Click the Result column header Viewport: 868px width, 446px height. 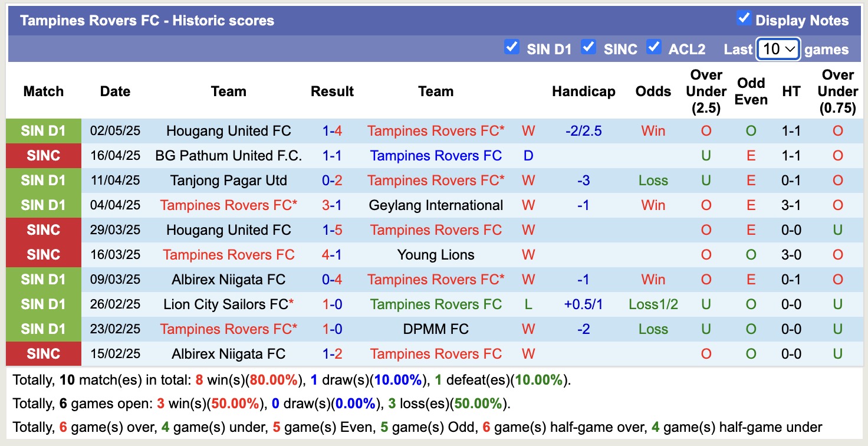[x=332, y=91]
